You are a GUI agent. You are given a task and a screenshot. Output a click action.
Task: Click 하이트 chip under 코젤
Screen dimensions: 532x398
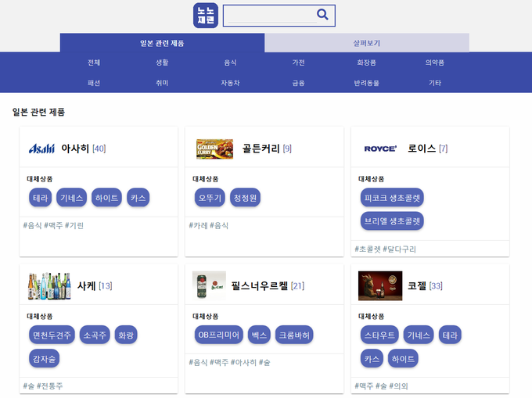(403, 358)
